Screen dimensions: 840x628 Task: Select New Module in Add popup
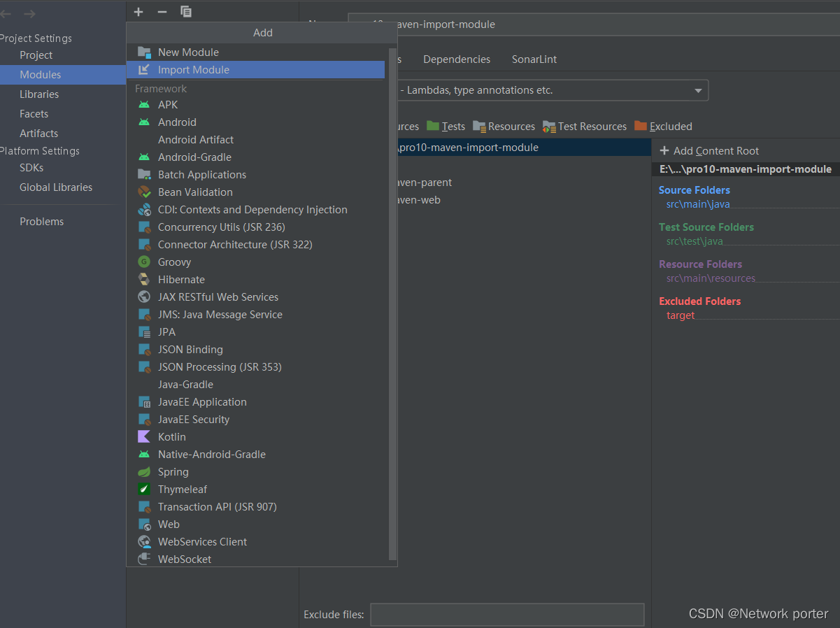255,52
